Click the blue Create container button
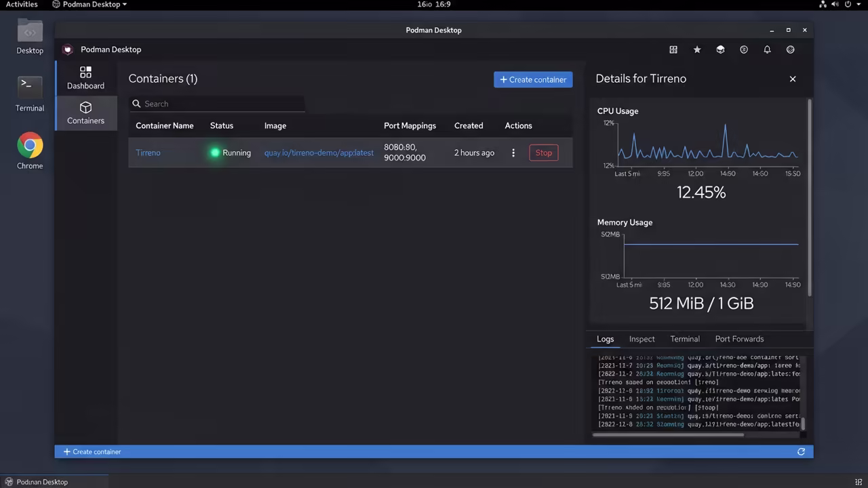 tap(533, 79)
